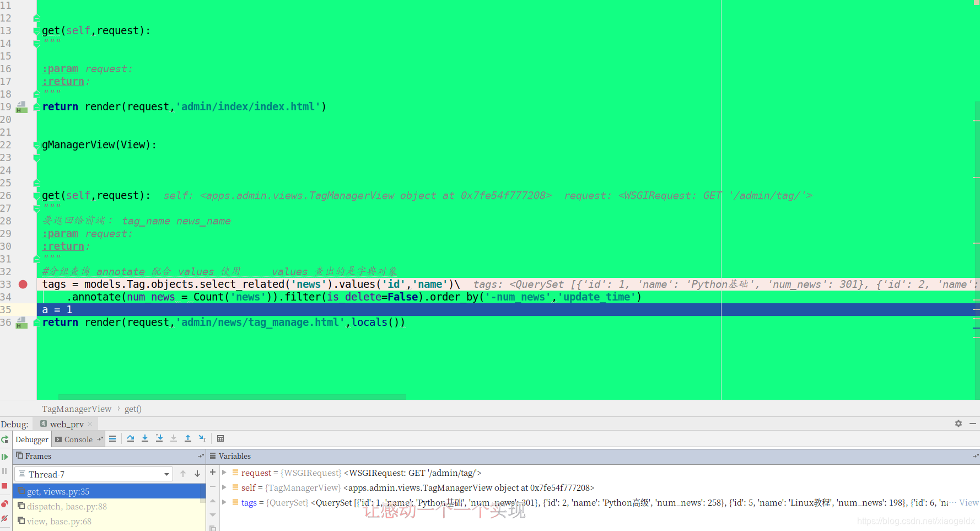Image resolution: width=980 pixels, height=531 pixels.
Task: Add a new watch
Action: click(x=213, y=472)
